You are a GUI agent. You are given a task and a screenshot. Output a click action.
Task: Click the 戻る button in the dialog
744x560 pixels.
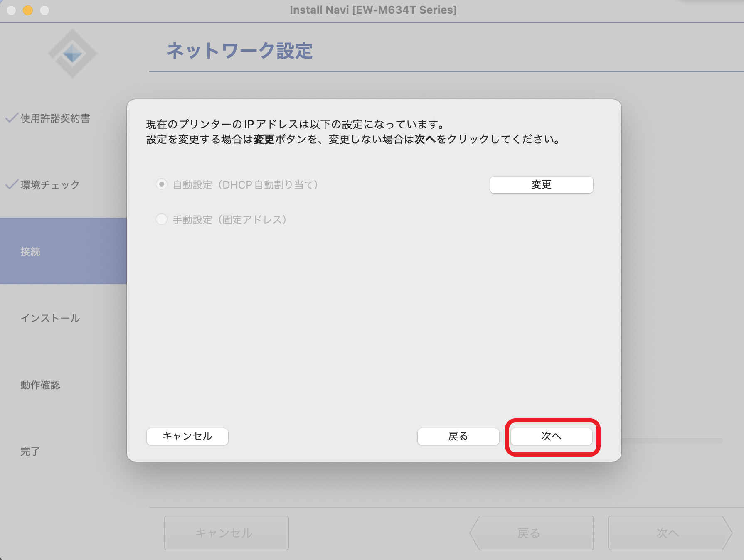[458, 436]
